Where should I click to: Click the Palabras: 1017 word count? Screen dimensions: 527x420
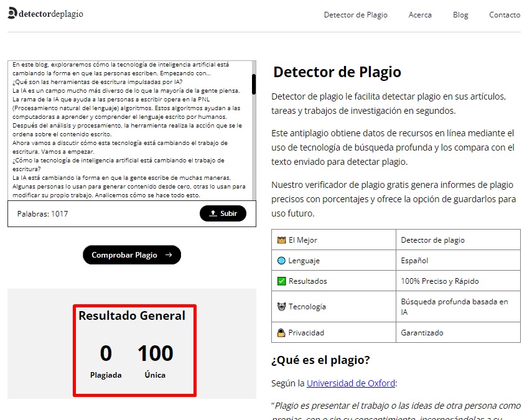pos(43,214)
